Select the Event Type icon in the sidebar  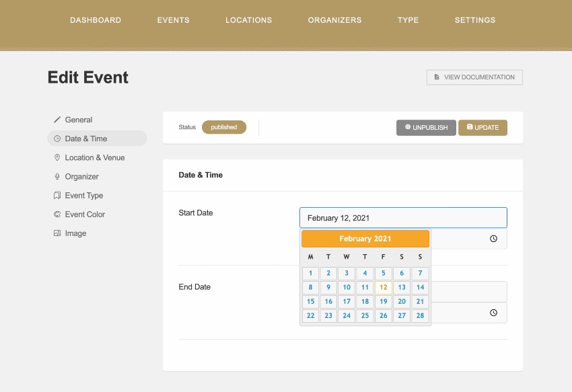[57, 195]
